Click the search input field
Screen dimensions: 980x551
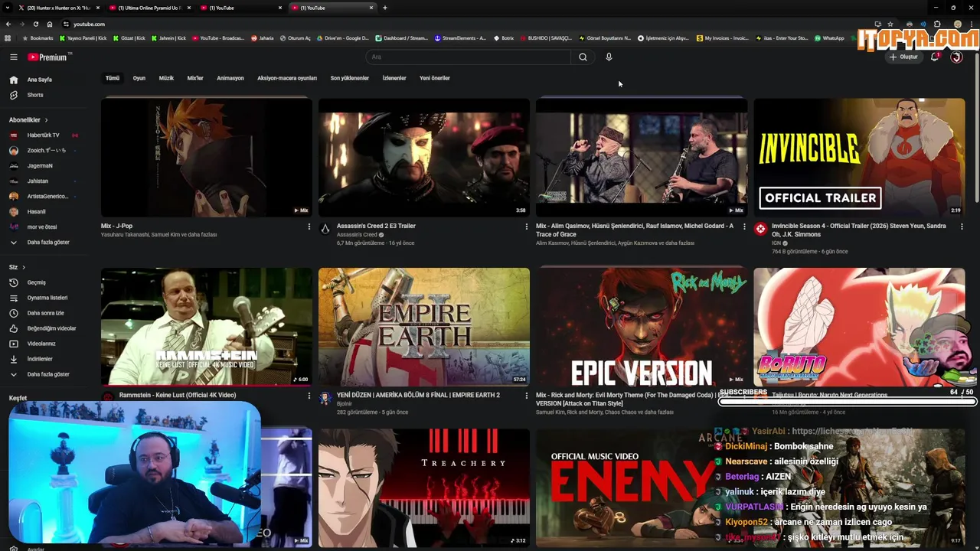pyautogui.click(x=469, y=57)
